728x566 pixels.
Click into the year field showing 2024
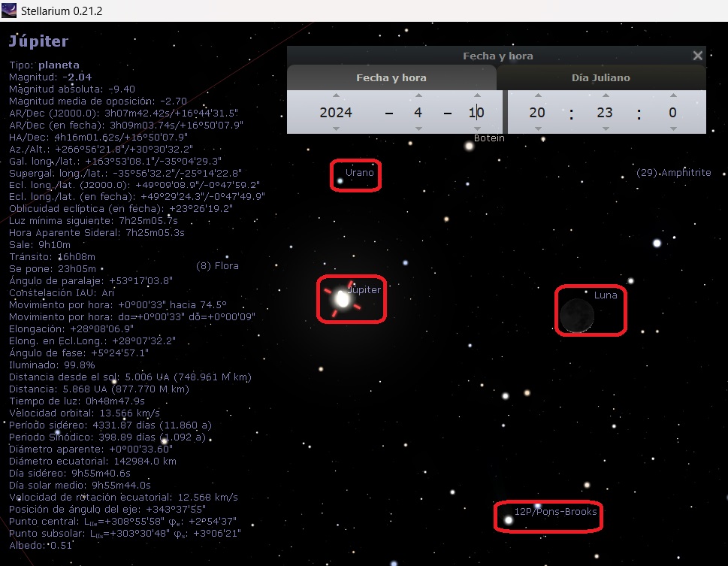coord(336,113)
